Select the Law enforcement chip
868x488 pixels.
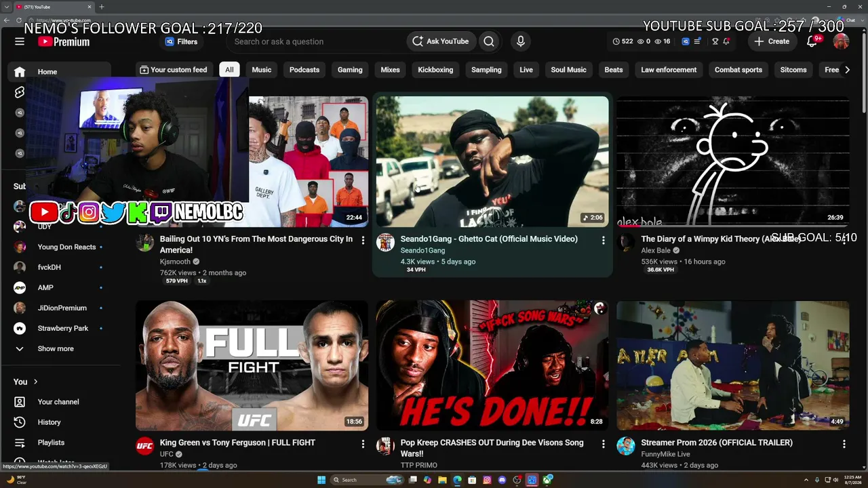pos(669,70)
